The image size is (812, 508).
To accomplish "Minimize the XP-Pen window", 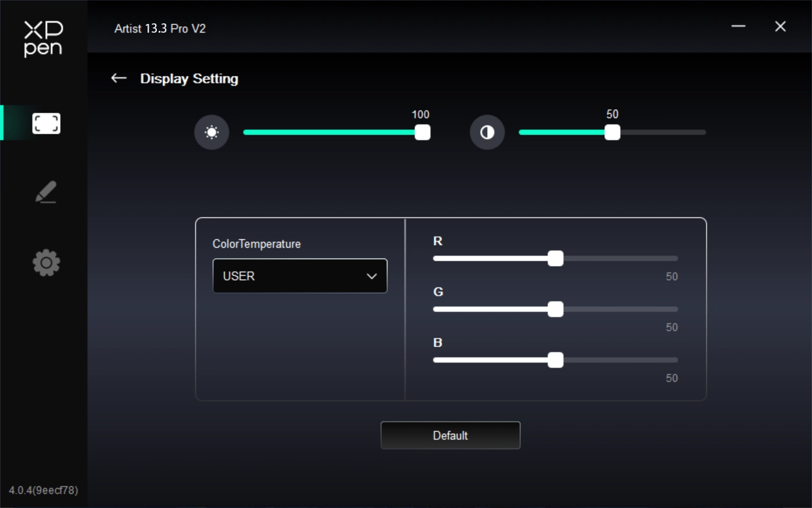I will pyautogui.click(x=738, y=26).
